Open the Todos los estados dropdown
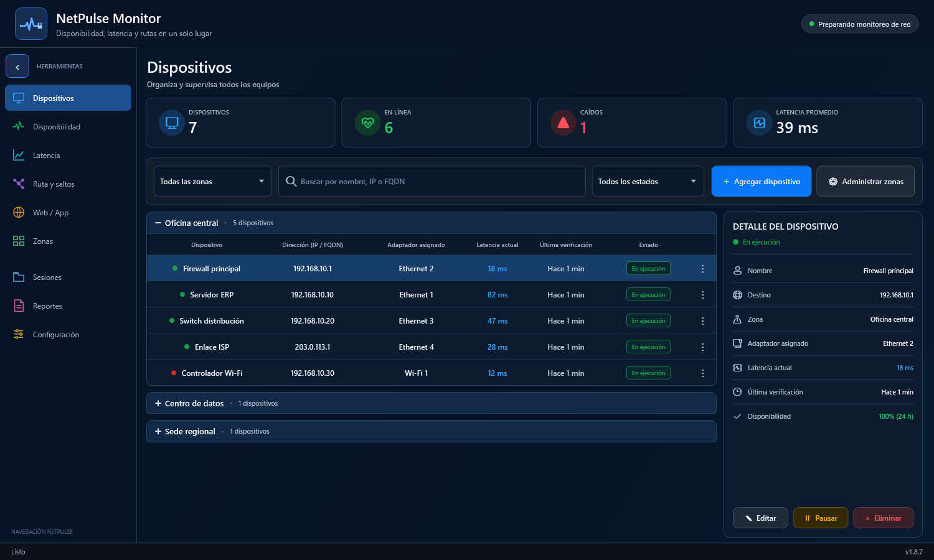The height and width of the screenshot is (560, 934). coord(648,181)
